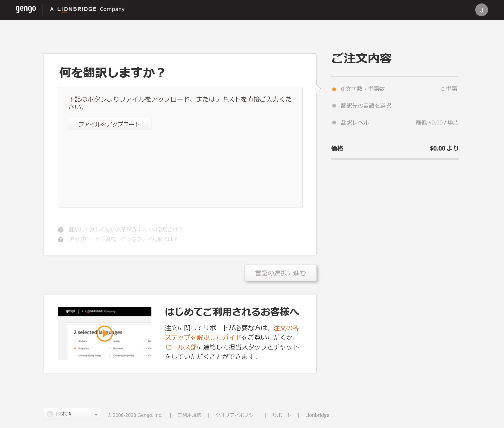Select the 翻訳レベル step in summary
Viewport: 504px width, 428px height.
pyautogui.click(x=355, y=123)
